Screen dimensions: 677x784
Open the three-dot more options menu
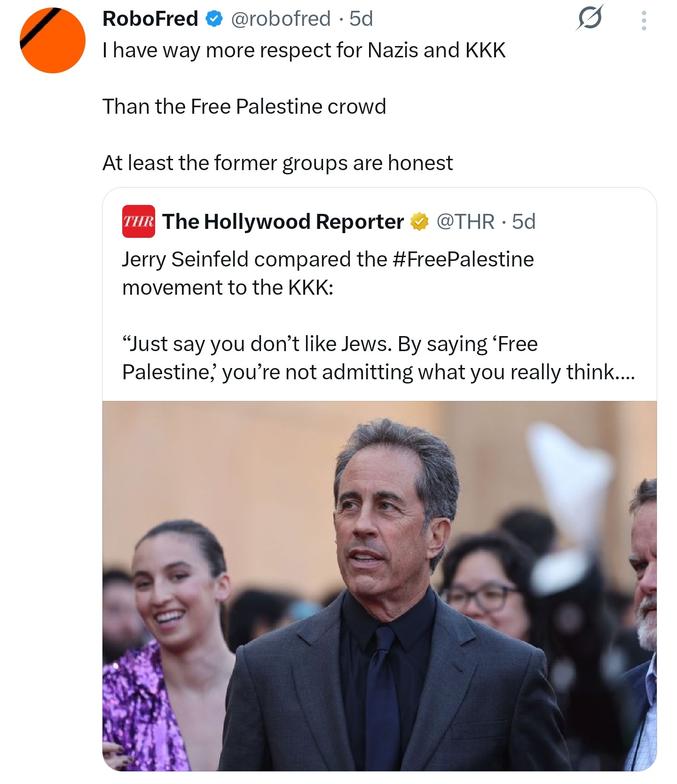tap(644, 20)
